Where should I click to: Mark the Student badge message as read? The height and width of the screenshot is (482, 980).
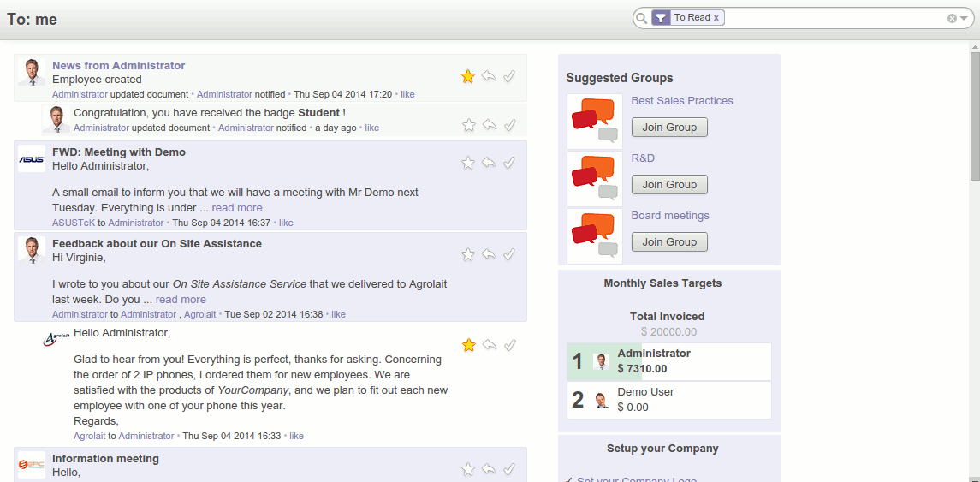point(509,125)
